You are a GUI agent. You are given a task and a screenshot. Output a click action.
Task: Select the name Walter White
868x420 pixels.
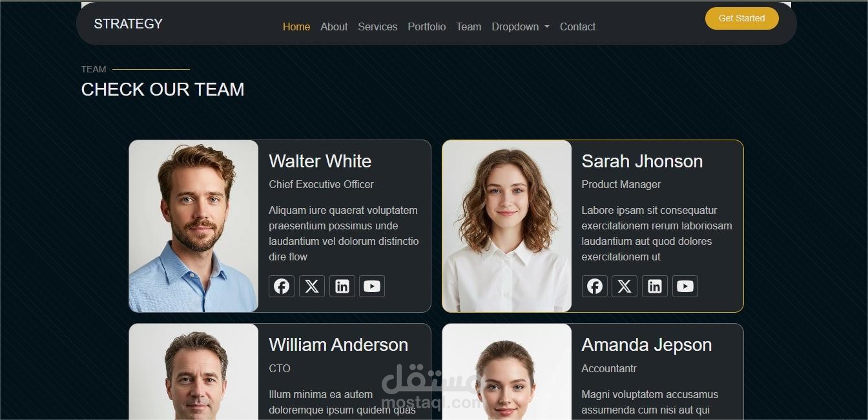point(320,161)
